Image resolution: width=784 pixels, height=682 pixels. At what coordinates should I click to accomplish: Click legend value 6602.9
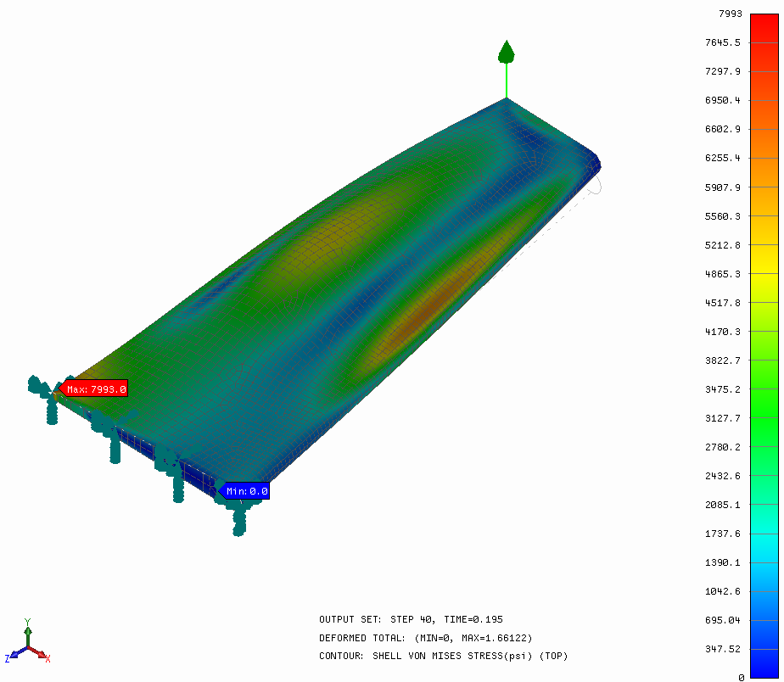723,129
